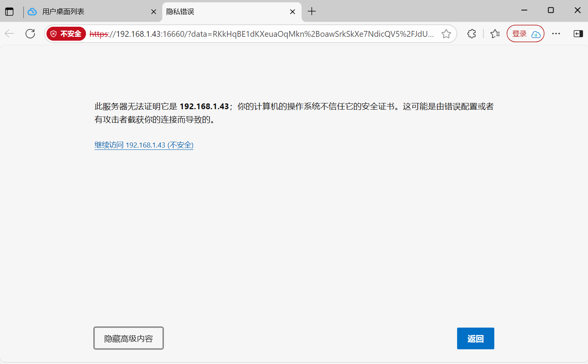Click the cloud favicon on 用户桌面列表 tab
The width and height of the screenshot is (588, 364).
click(x=32, y=12)
